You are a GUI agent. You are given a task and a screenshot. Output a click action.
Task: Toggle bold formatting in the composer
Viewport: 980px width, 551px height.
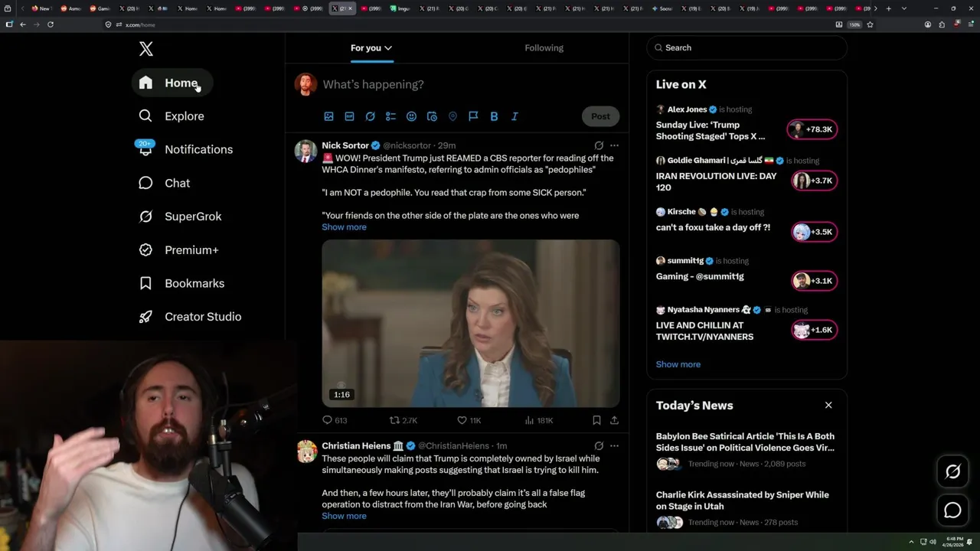(x=494, y=116)
